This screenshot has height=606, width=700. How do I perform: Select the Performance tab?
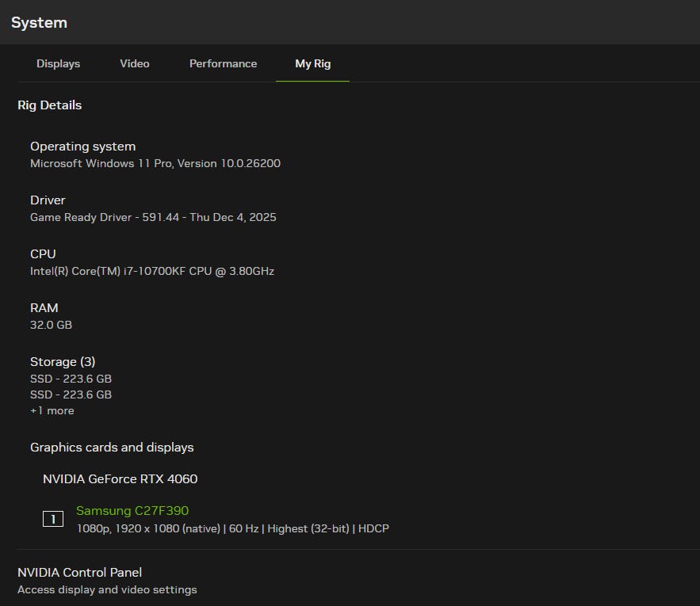point(223,64)
